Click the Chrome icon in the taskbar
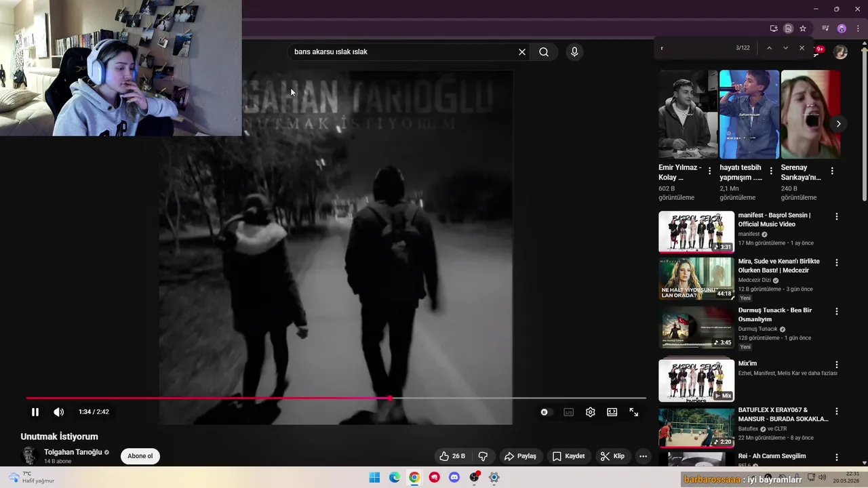This screenshot has width=868, height=488. (414, 477)
